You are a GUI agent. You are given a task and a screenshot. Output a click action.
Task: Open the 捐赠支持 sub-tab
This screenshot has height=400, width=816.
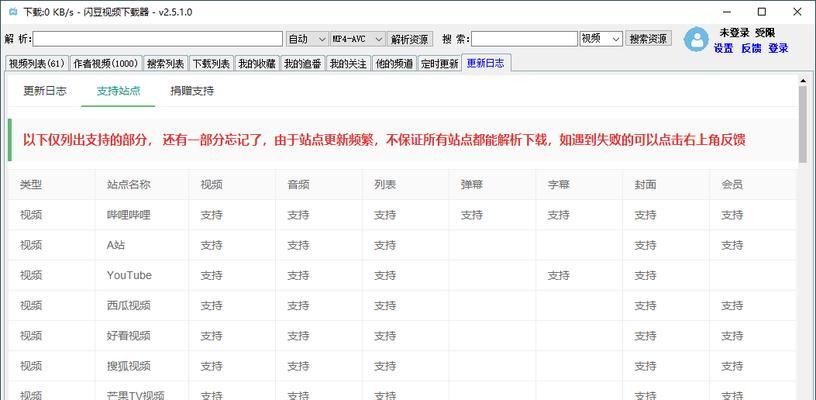pos(192,91)
